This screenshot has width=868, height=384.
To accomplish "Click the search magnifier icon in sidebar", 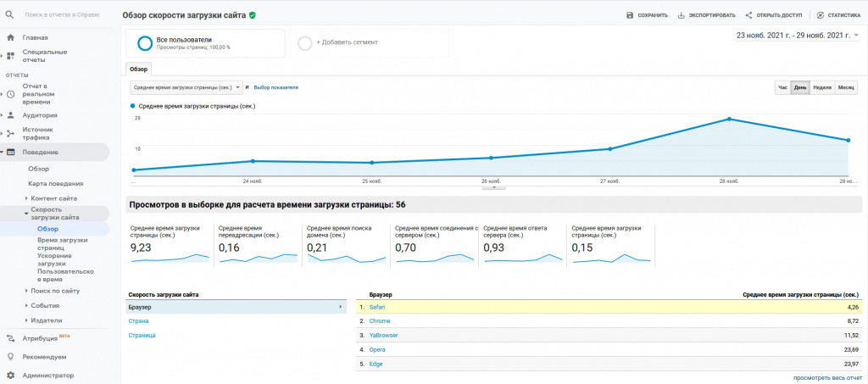I will point(9,15).
